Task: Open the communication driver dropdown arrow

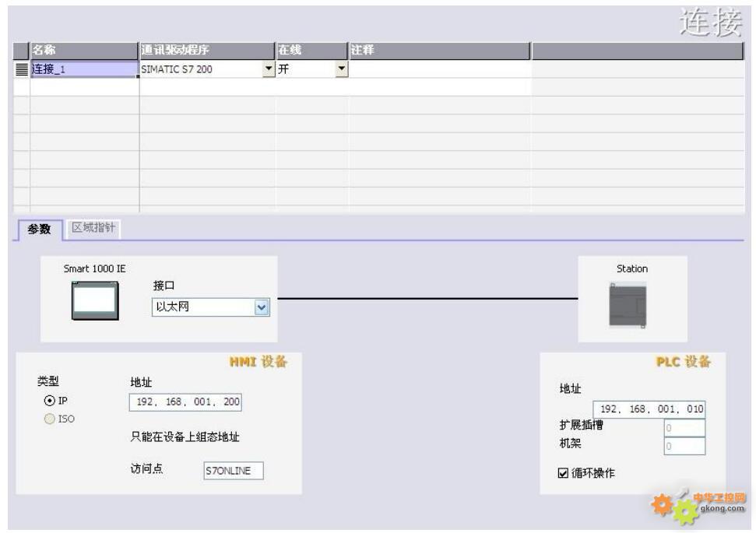Action: coord(269,69)
